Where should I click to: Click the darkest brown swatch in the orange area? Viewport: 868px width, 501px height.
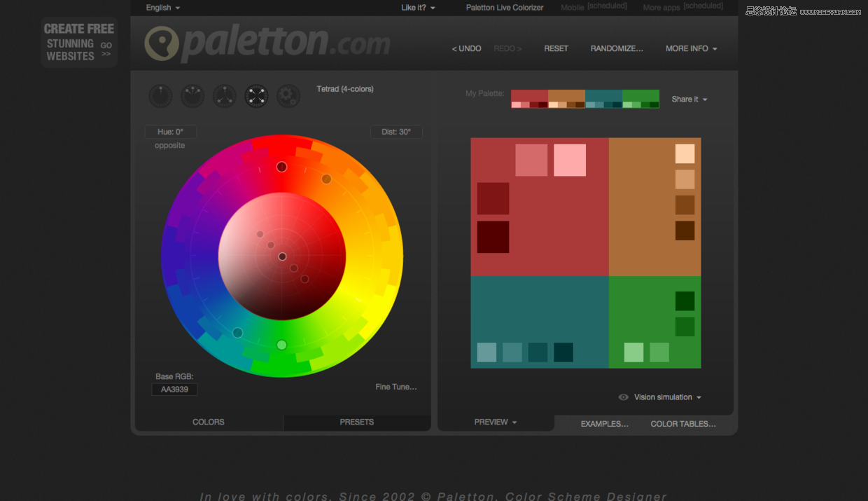click(x=685, y=231)
